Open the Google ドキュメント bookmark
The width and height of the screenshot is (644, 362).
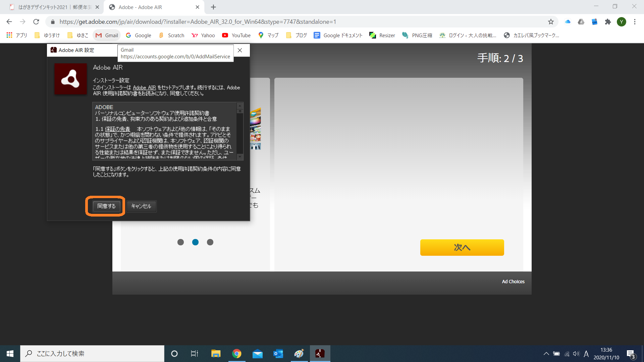338,35
